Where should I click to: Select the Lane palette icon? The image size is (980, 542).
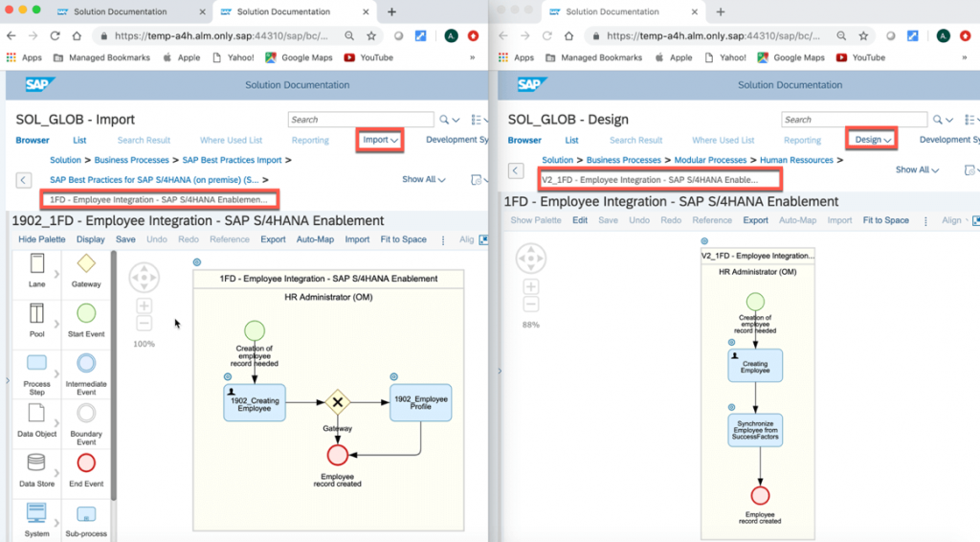[37, 263]
